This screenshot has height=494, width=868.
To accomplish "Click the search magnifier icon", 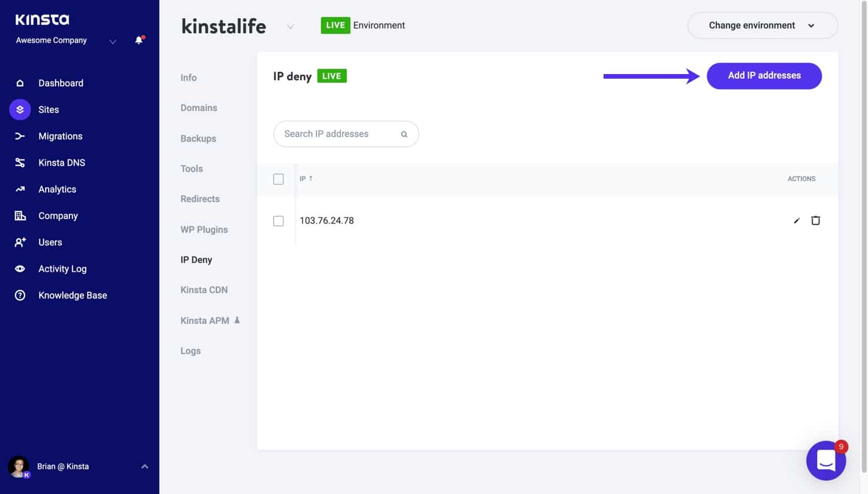I will click(x=404, y=134).
